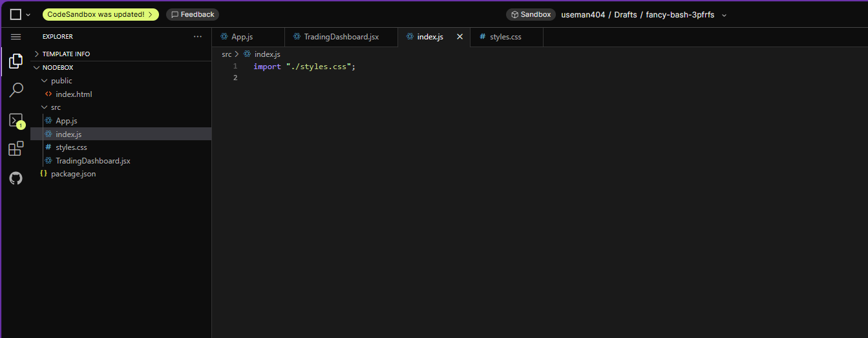Switch to the styles.css tab
Image resolution: width=868 pixels, height=338 pixels.
point(507,37)
